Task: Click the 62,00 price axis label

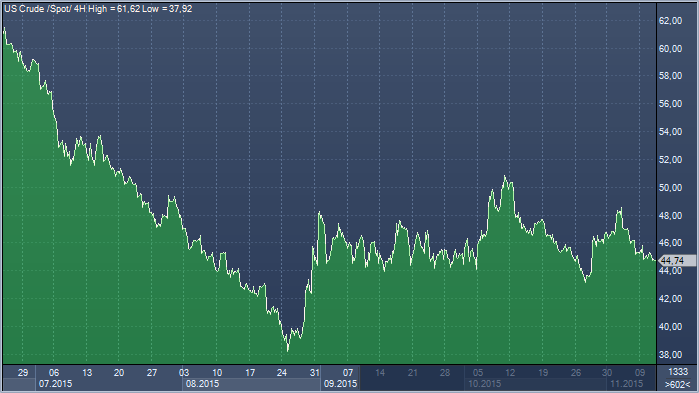Action: [x=670, y=21]
